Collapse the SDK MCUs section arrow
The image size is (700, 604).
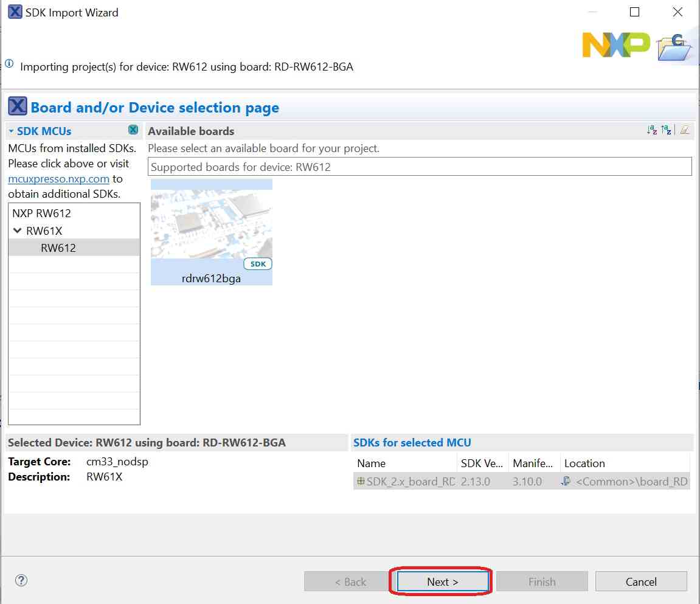click(x=12, y=131)
